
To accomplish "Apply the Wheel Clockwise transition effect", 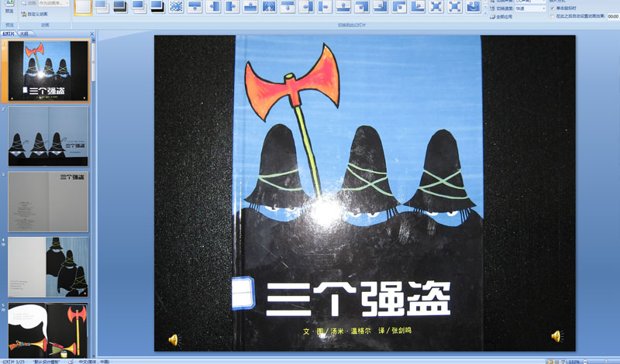I will [x=474, y=7].
